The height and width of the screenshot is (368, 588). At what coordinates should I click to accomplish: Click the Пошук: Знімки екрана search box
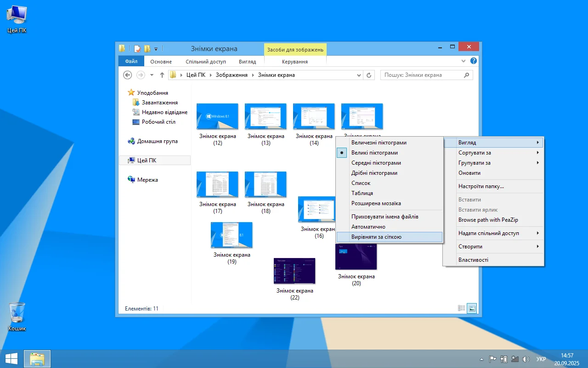[422, 75]
